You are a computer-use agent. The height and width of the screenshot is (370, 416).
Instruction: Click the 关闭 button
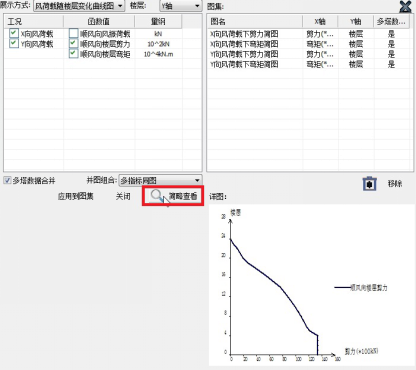(123, 196)
